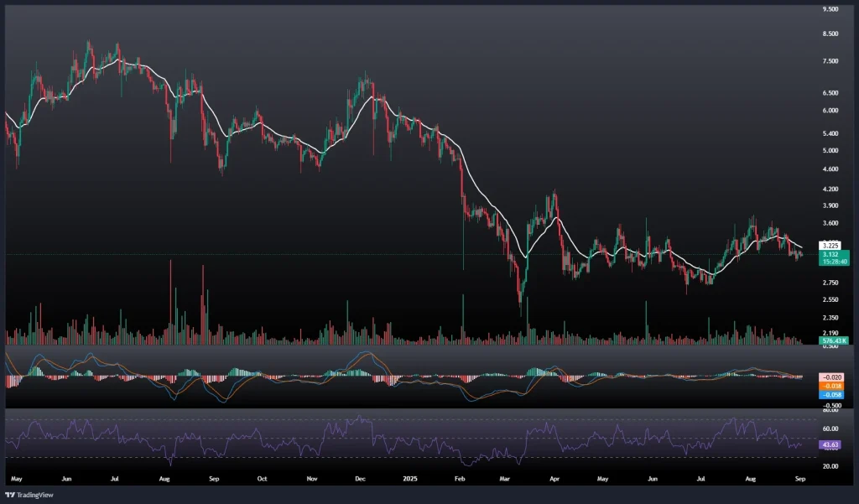Screen dimensions: 859x504
Task: Click the TradingView logo icon
Action: (x=12, y=495)
